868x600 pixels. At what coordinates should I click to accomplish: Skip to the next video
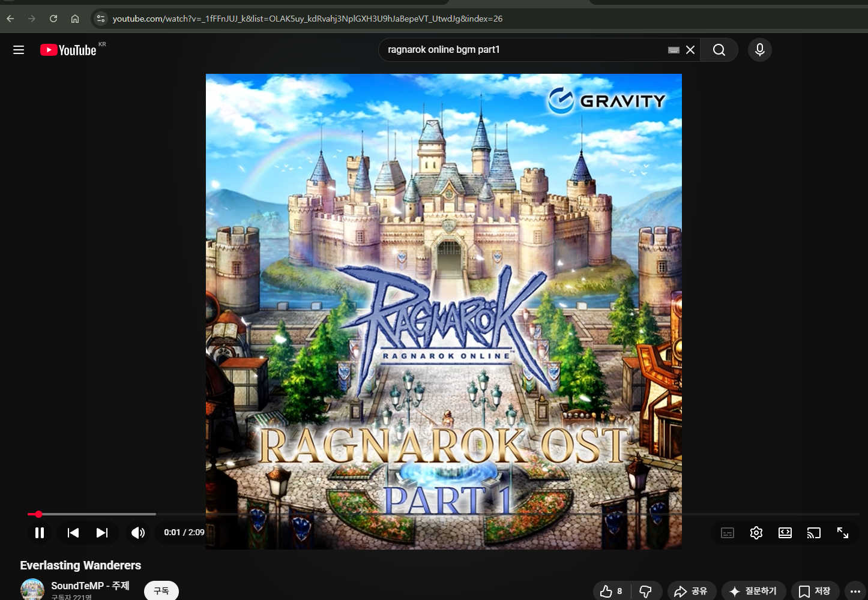102,533
